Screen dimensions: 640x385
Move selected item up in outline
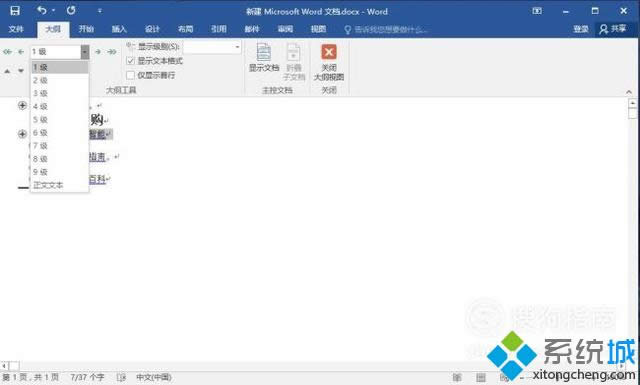click(x=7, y=71)
